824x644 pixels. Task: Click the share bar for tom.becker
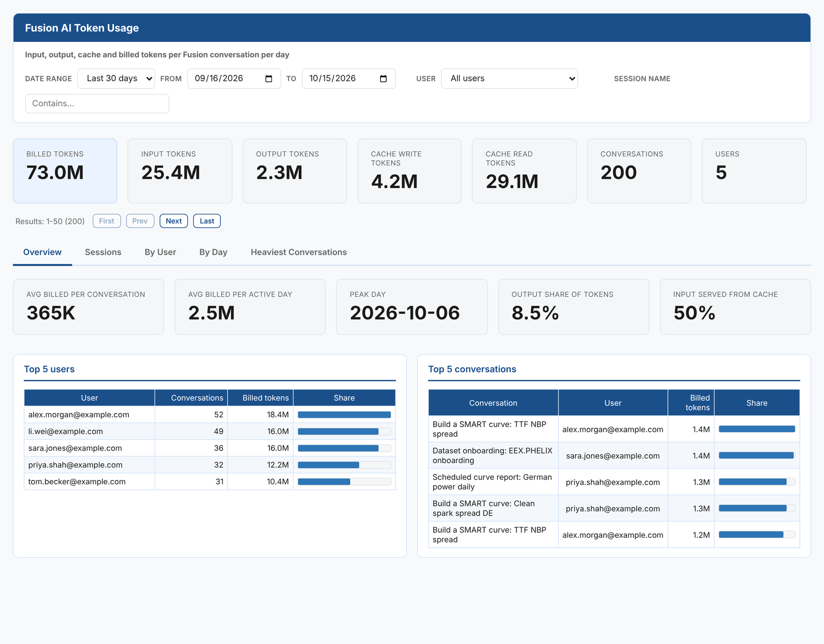point(344,482)
